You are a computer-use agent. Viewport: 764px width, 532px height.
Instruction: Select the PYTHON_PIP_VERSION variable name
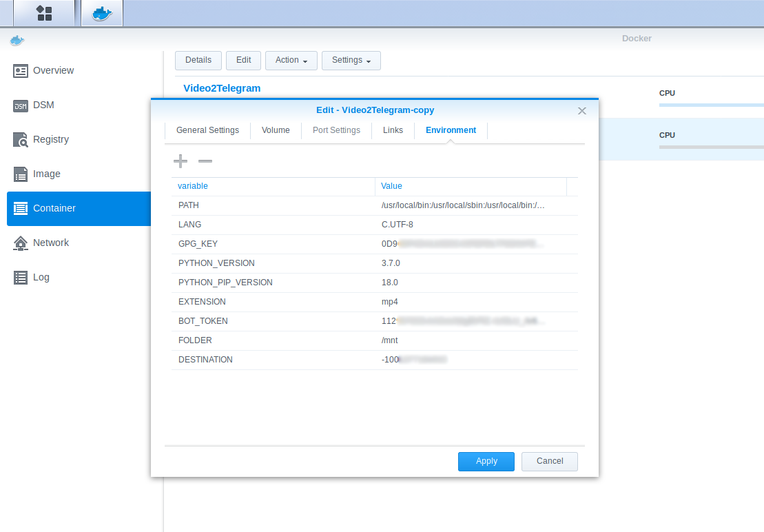point(225,283)
